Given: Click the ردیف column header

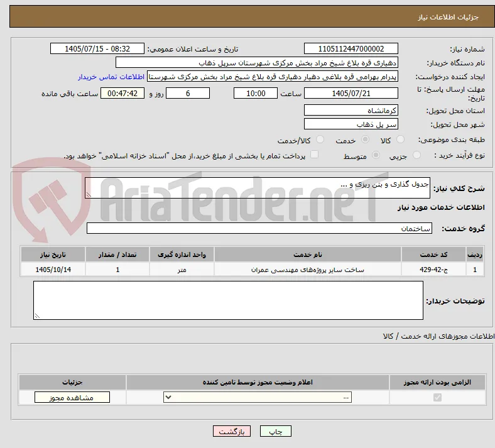Looking at the screenshot, I should [475, 254].
